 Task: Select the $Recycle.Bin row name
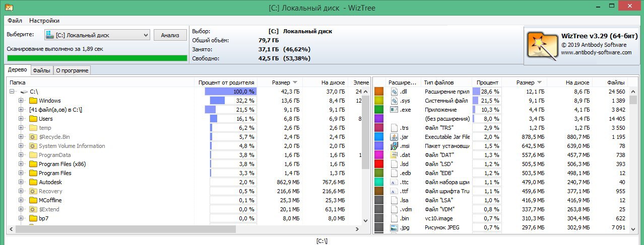[x=54, y=137]
